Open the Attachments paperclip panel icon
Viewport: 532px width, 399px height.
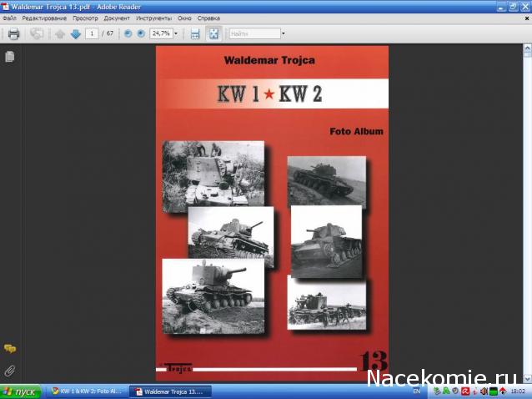(10, 371)
